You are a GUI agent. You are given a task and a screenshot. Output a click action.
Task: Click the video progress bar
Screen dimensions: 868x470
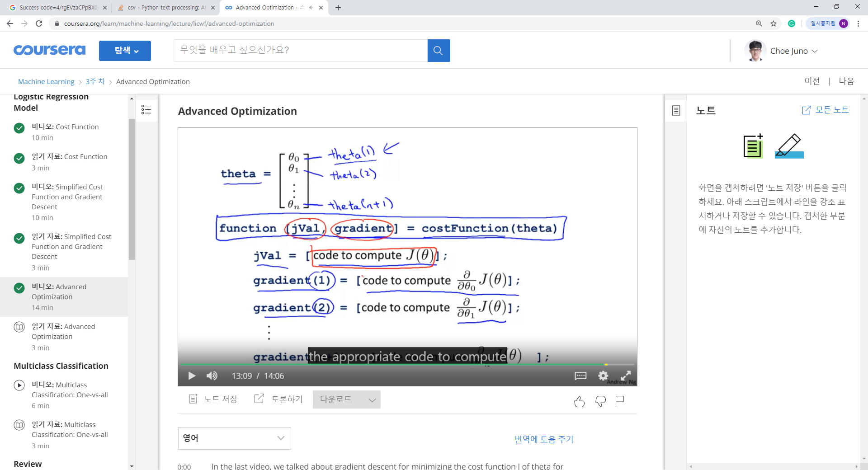(407, 364)
